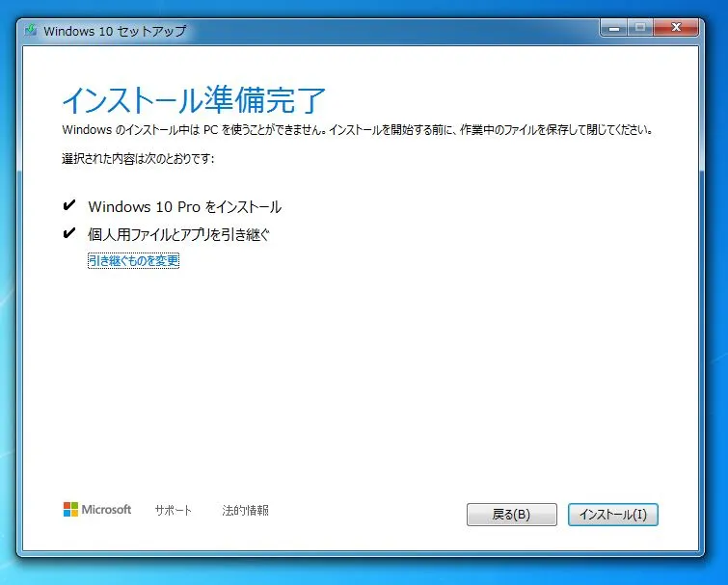
Task: Click the checkmark beside Windows 10 Pro をインストール
Action: pyautogui.click(x=69, y=205)
